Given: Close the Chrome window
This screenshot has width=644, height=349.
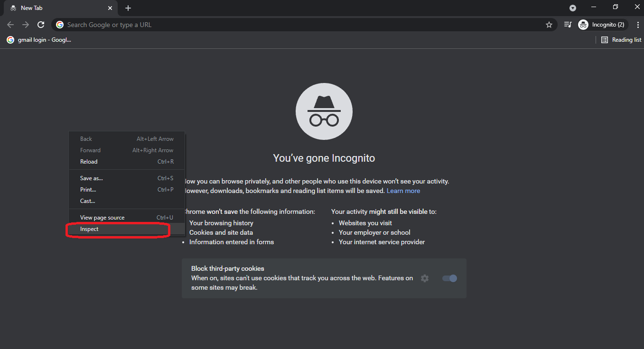Looking at the screenshot, I should [x=637, y=7].
